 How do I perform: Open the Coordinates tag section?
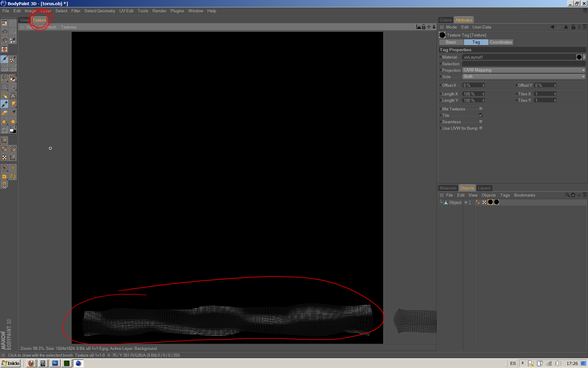pyautogui.click(x=500, y=42)
